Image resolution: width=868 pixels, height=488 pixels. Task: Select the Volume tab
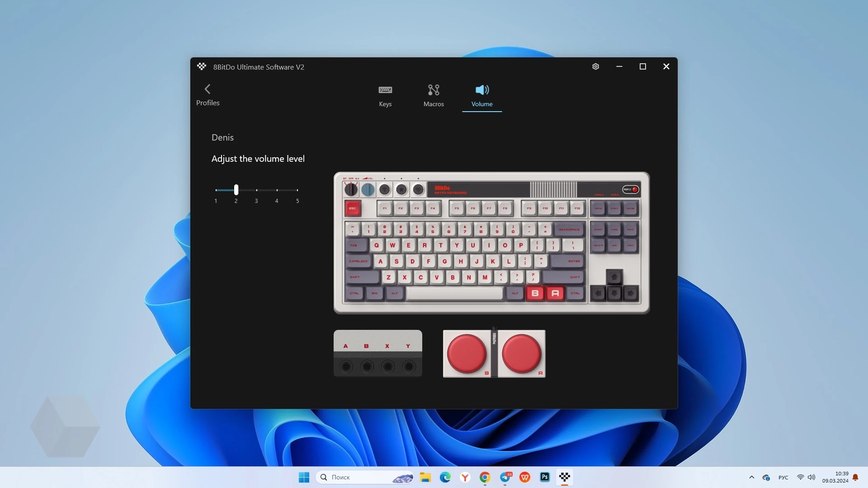[x=482, y=96]
